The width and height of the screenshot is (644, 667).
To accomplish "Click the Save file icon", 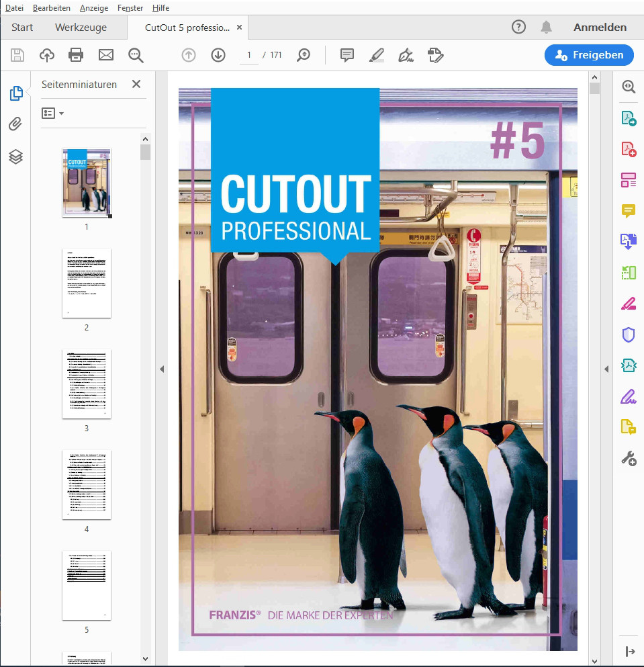I will pos(17,55).
